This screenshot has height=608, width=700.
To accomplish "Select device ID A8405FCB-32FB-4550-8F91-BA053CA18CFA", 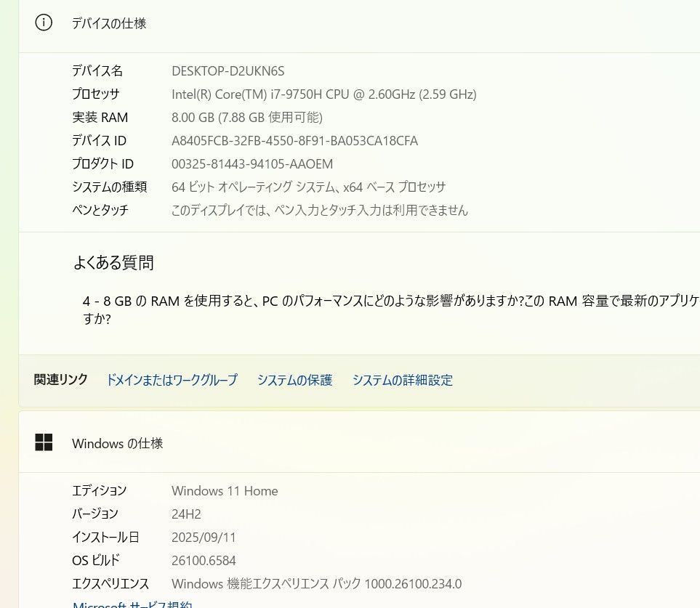I will [294, 141].
